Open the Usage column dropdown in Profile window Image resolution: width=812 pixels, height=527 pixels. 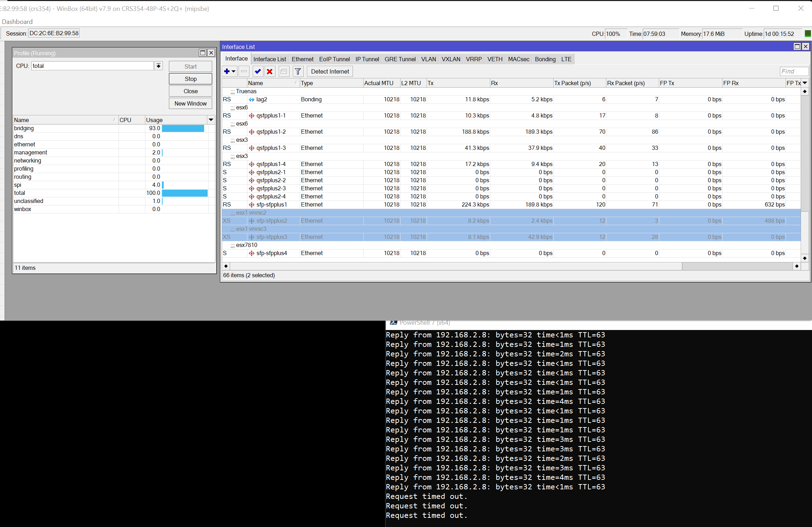tap(211, 120)
